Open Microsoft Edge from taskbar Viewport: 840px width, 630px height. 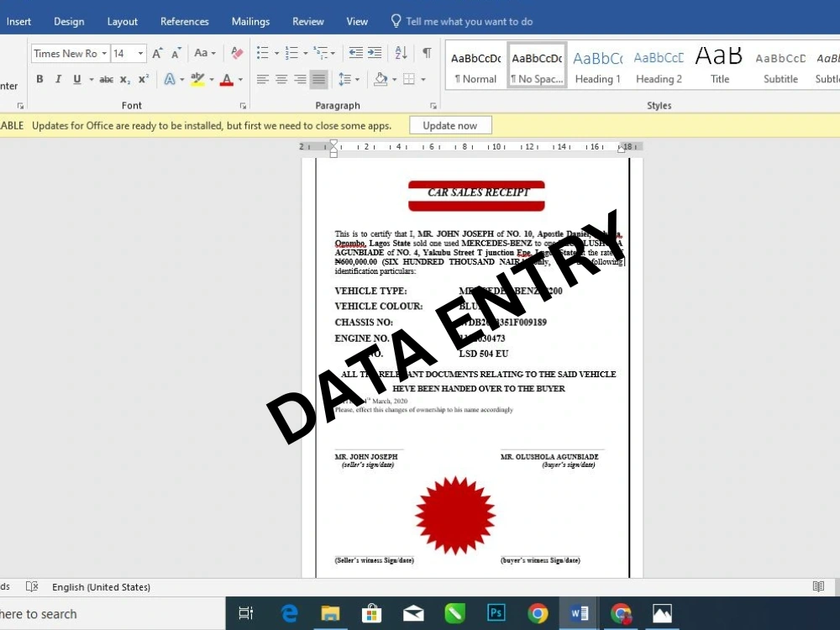pos(289,613)
